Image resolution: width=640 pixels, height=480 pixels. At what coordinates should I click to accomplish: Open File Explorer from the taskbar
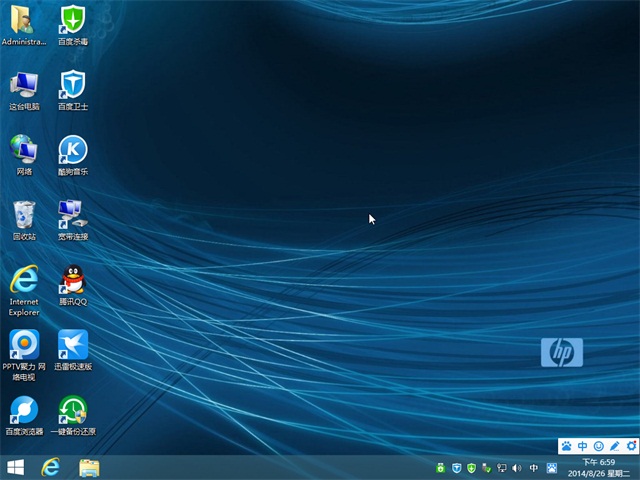pos(89,467)
